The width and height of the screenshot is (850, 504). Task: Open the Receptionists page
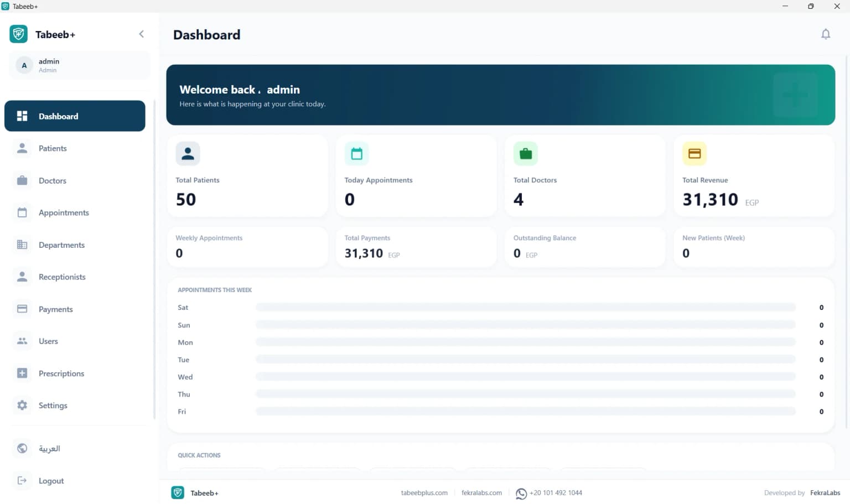pyautogui.click(x=75, y=277)
